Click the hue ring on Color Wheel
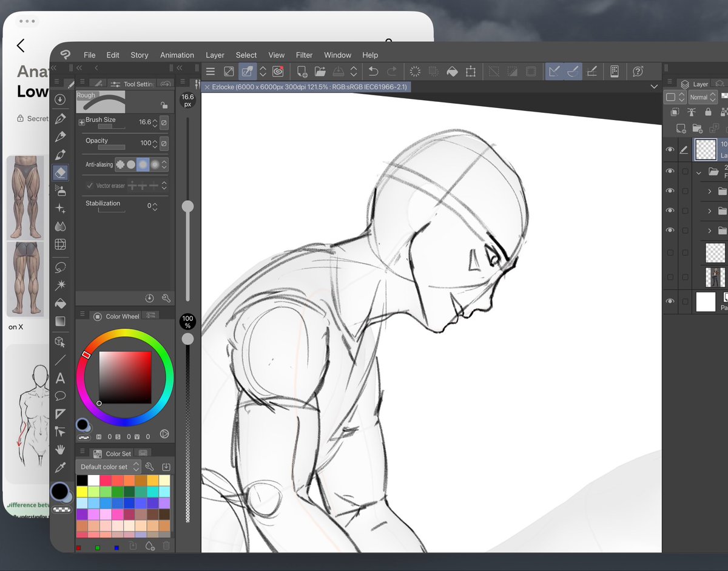 [x=125, y=334]
